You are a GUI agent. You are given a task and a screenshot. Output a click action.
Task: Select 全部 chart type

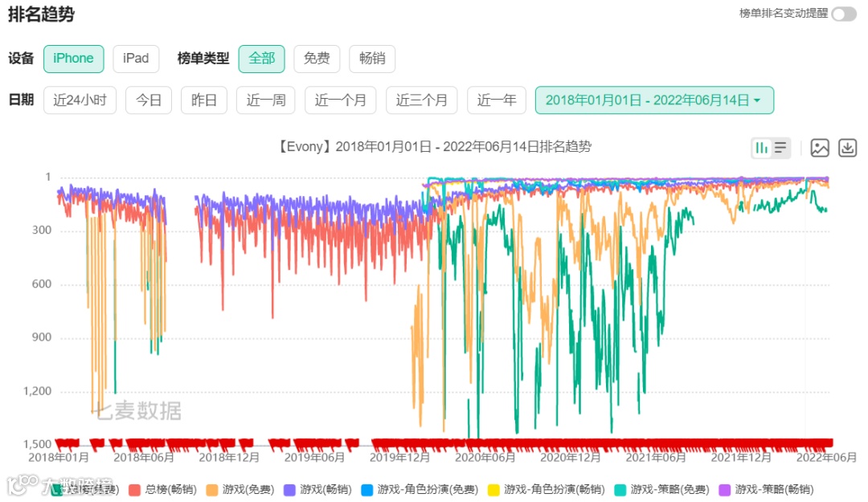(262, 59)
